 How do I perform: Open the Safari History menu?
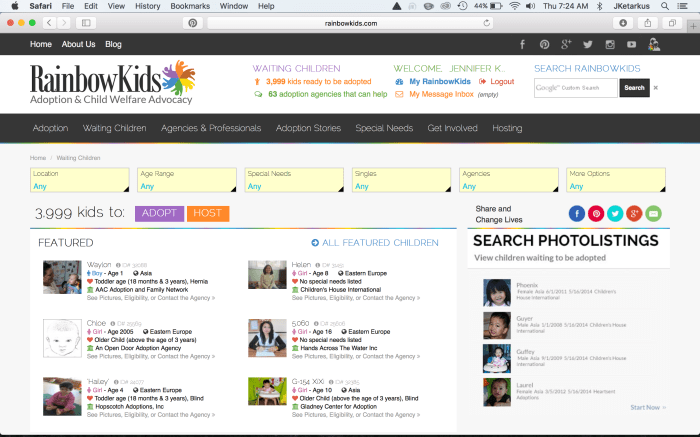coord(147,6)
